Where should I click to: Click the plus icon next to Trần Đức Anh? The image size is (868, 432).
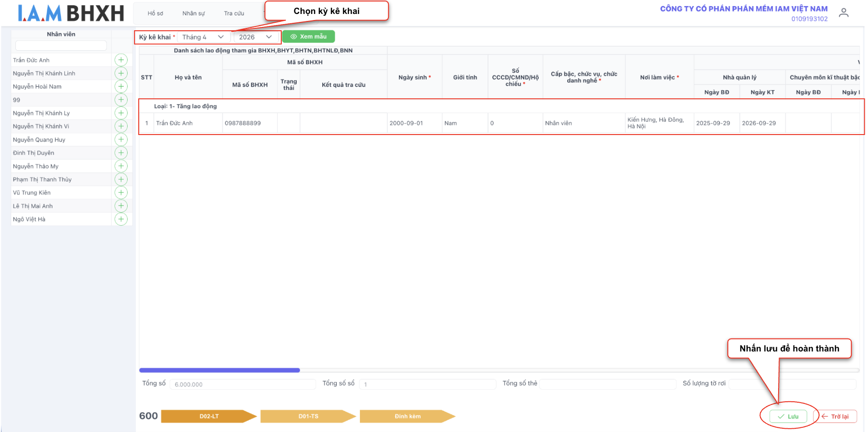point(121,60)
